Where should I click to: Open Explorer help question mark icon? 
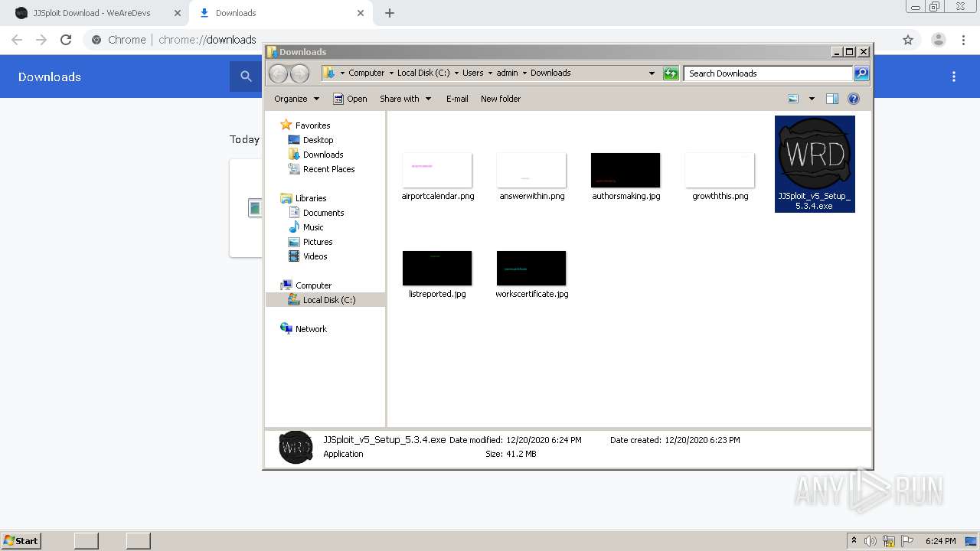pos(854,99)
